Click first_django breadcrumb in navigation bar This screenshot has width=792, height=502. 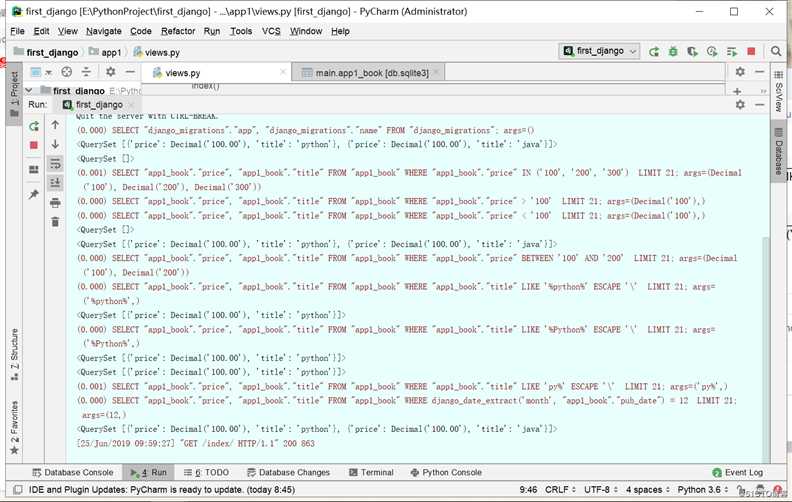[x=46, y=52]
